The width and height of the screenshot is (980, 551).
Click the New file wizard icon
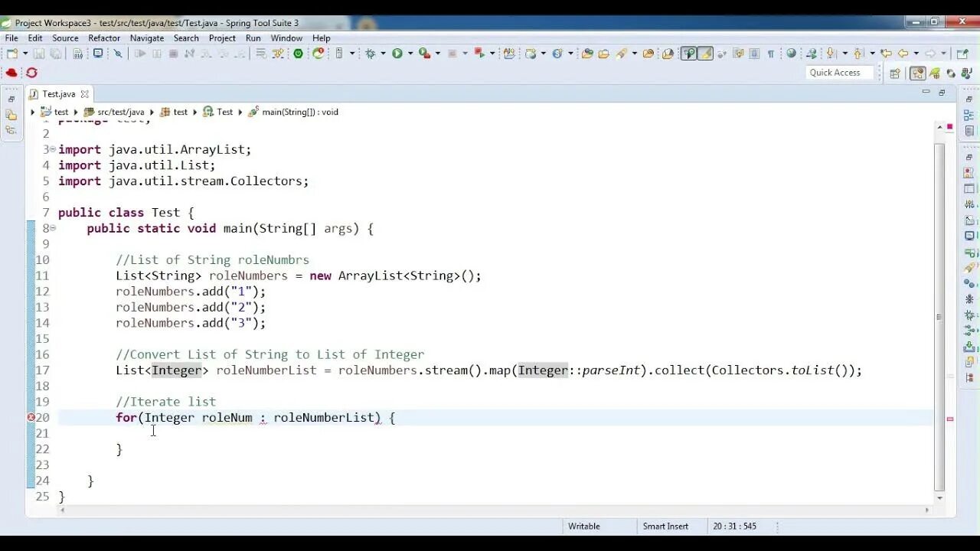[x=11, y=54]
